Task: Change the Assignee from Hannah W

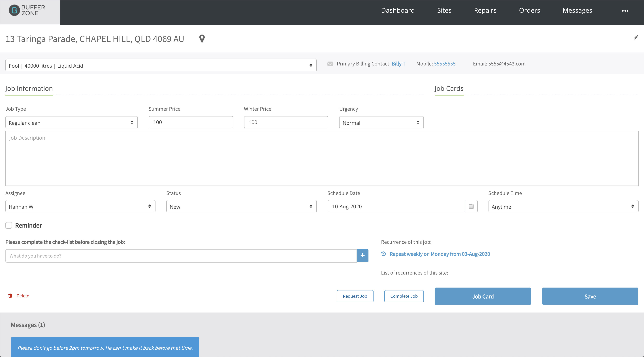Action: pos(80,206)
